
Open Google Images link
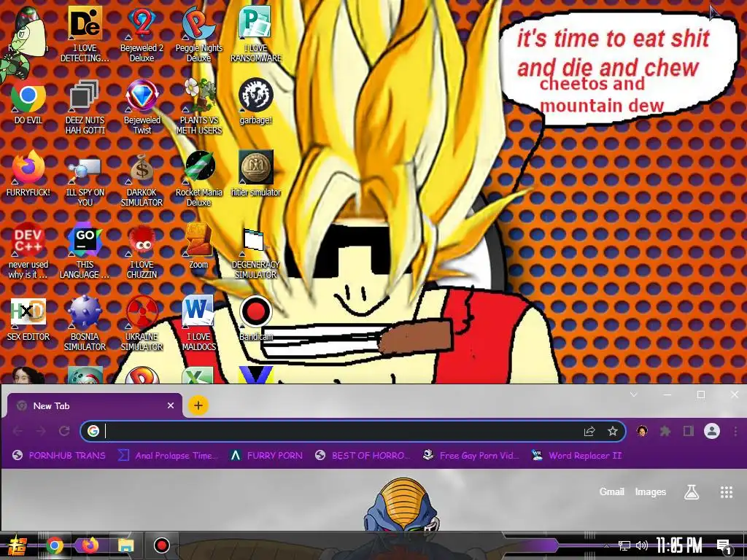coord(650,492)
